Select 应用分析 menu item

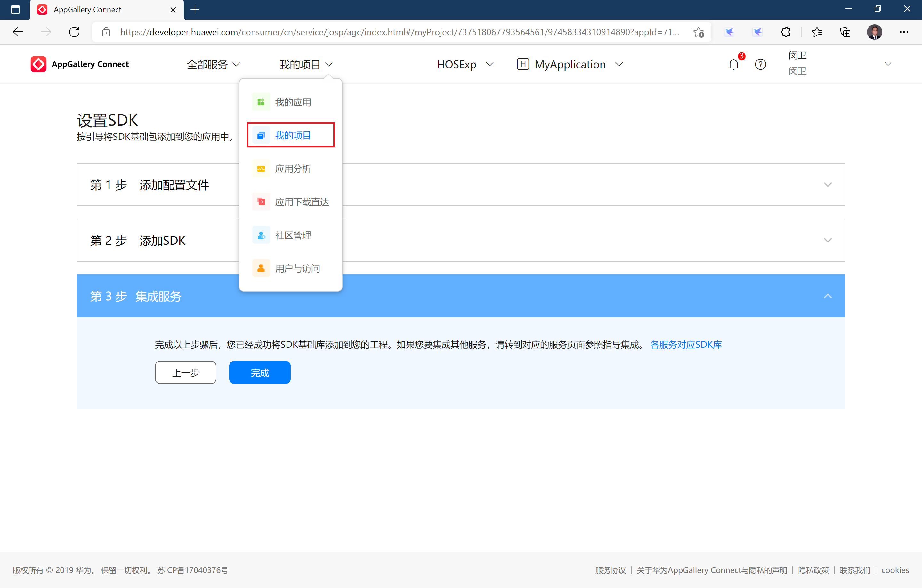[291, 169]
